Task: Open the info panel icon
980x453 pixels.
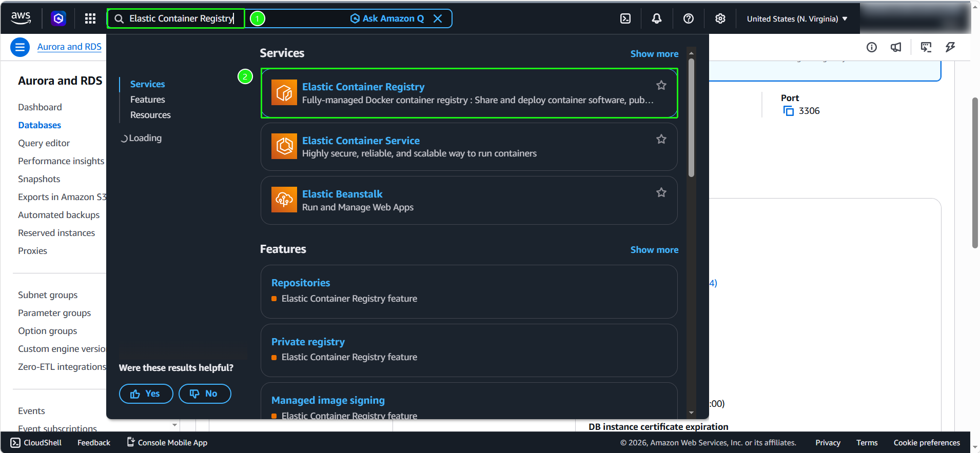Action: click(872, 47)
